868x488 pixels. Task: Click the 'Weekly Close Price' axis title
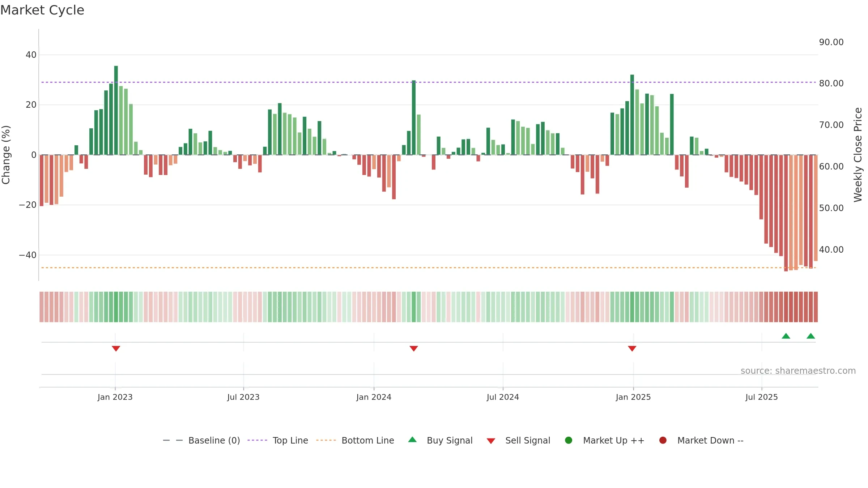pos(858,155)
